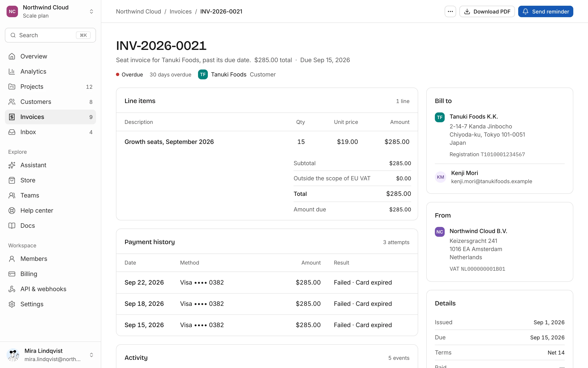This screenshot has height=368, width=588.
Task: Click the 3 attempts count
Action: point(396,242)
